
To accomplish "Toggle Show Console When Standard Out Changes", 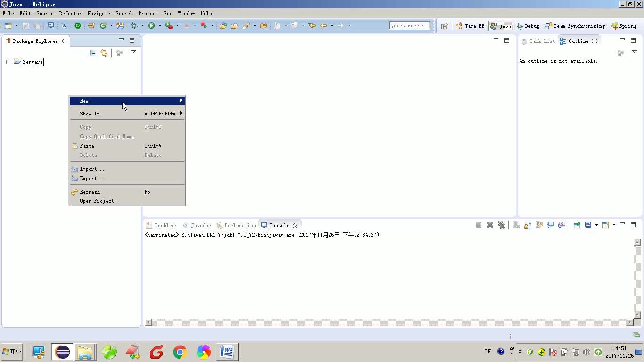I will click(550, 225).
